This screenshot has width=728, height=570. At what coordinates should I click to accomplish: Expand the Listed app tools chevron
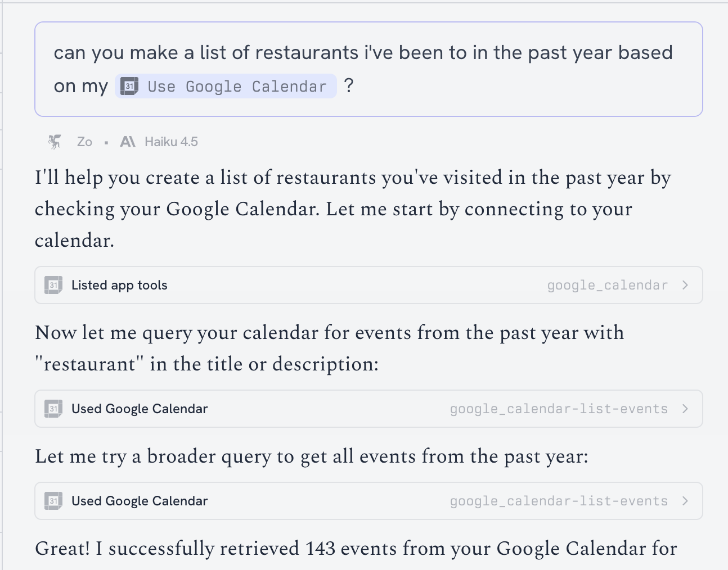pos(685,285)
